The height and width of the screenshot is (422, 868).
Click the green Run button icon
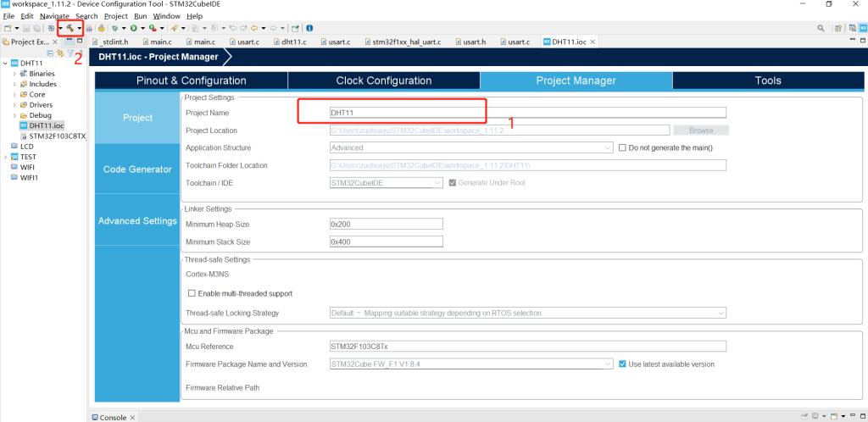pos(133,28)
